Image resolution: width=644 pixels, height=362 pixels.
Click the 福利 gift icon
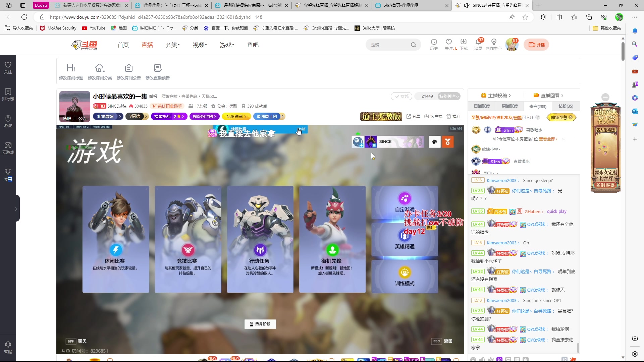pyautogui.click(x=453, y=116)
